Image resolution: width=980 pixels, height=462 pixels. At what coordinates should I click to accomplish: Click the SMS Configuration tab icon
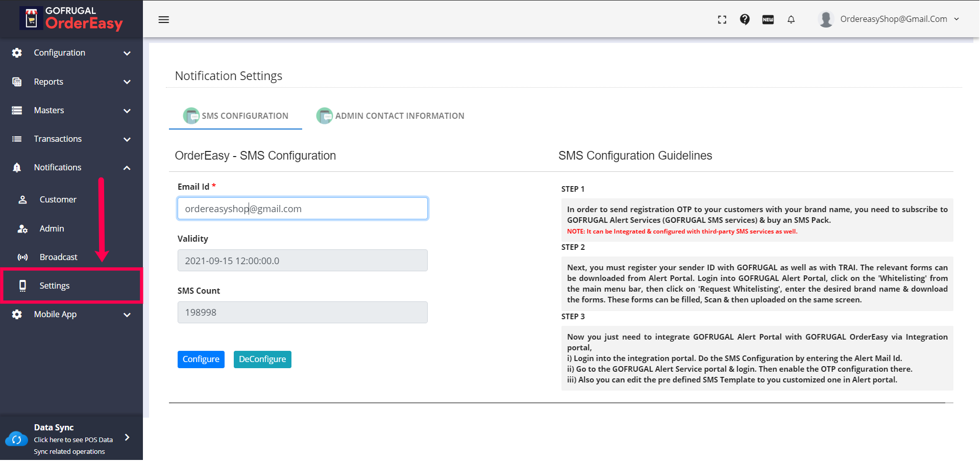tap(191, 116)
